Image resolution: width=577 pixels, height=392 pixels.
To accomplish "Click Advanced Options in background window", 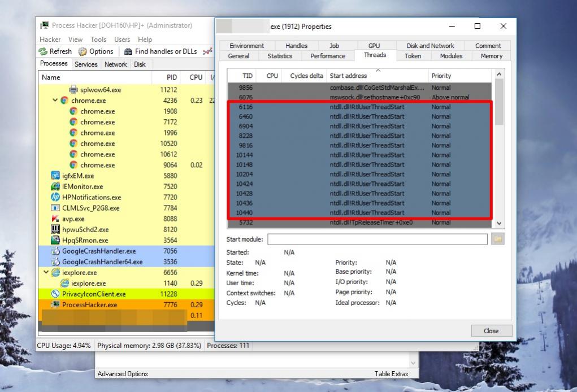I will pos(123,373).
